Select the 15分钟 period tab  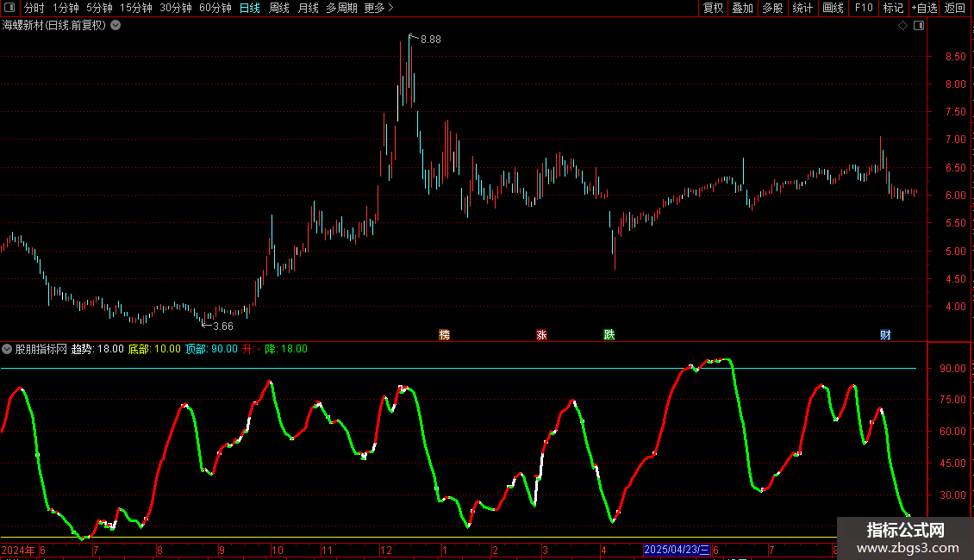tap(136, 8)
